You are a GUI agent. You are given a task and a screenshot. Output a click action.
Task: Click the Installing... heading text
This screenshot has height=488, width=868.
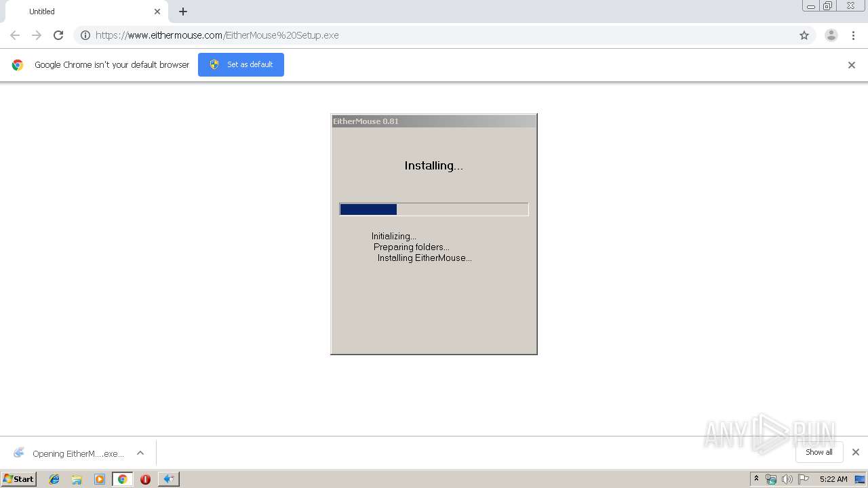[434, 165]
